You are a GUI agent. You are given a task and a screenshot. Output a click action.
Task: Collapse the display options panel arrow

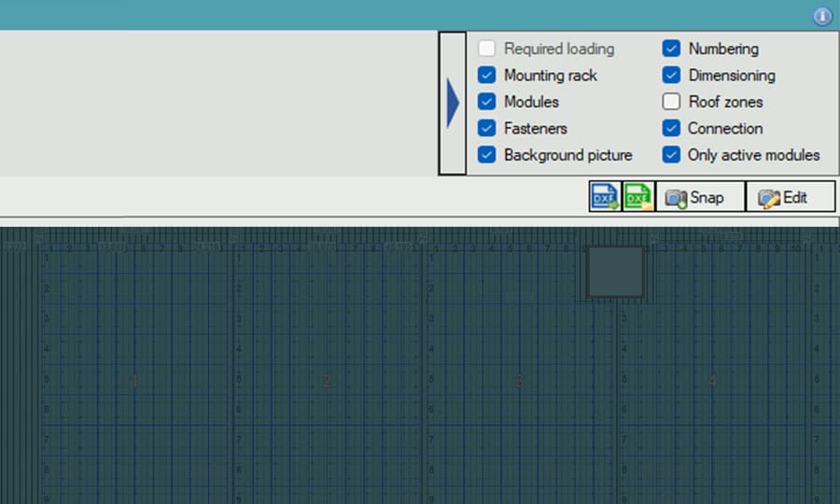453,103
